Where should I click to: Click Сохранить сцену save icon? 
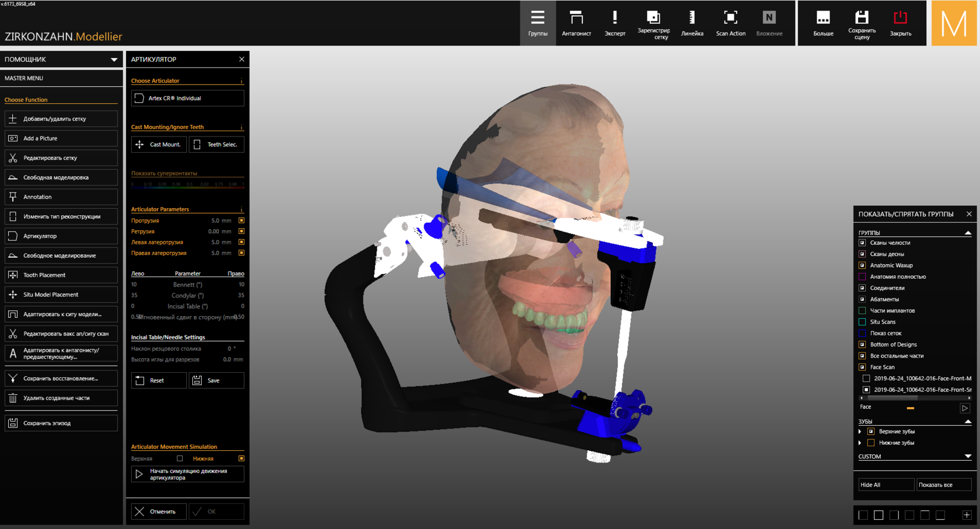(862, 23)
